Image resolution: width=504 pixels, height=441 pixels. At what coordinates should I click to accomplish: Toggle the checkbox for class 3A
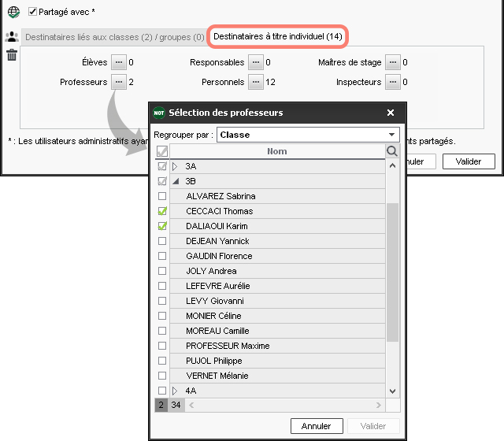(162, 166)
